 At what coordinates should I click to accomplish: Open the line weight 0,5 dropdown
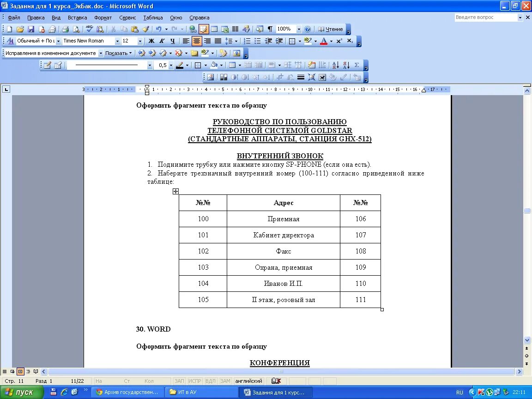(x=171, y=65)
